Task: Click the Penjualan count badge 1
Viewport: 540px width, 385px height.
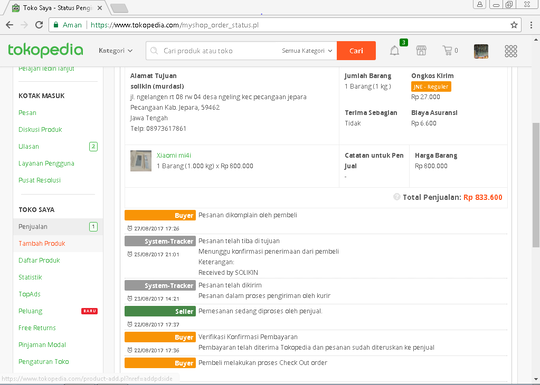Action: [x=93, y=227]
